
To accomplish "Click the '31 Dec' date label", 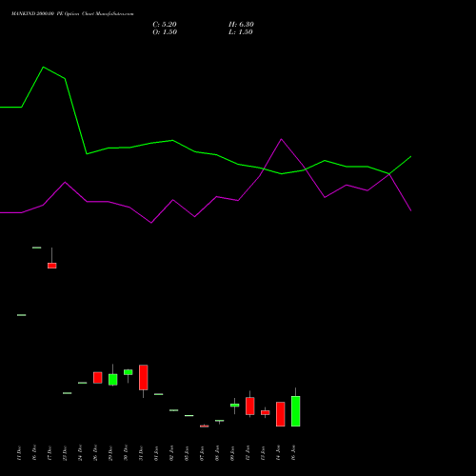I will pyautogui.click(x=141, y=453).
